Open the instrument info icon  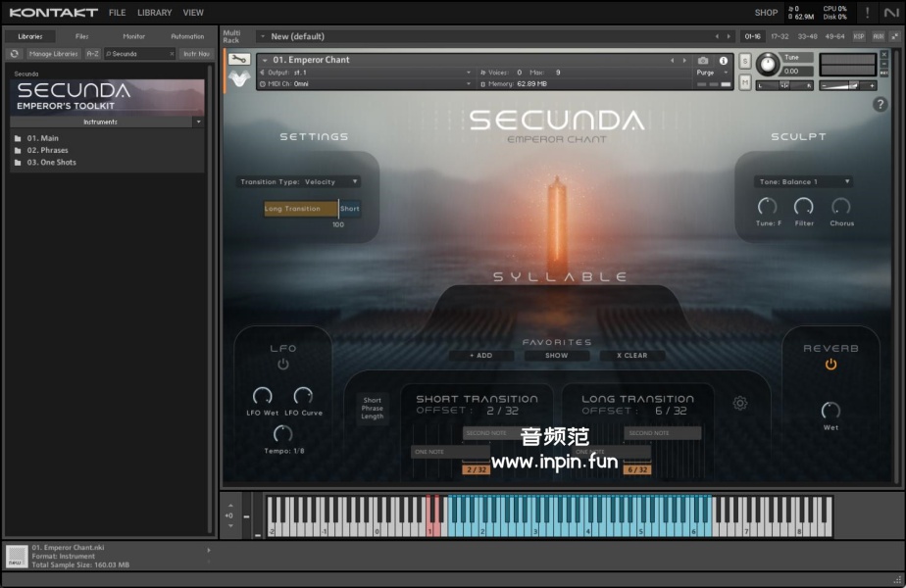tap(723, 60)
